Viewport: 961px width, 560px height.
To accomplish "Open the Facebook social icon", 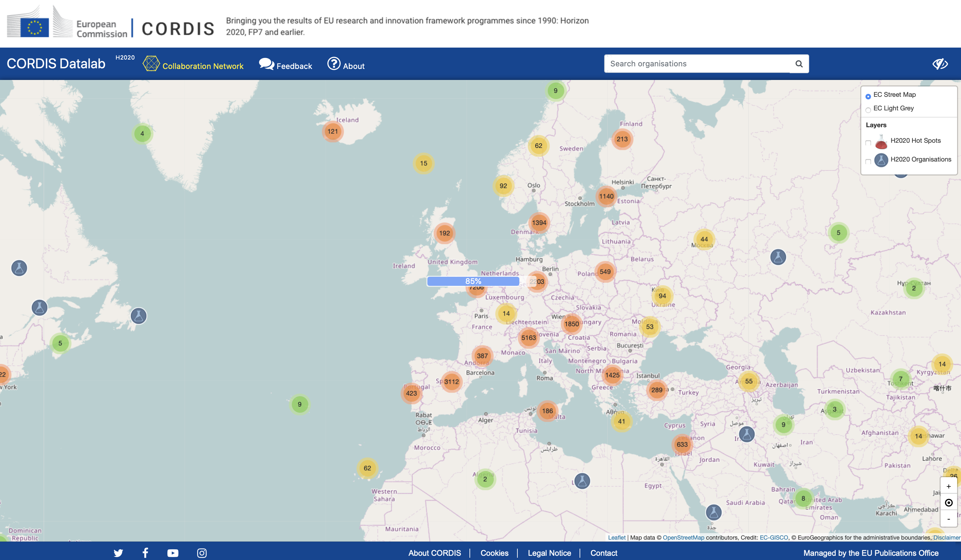I will pyautogui.click(x=145, y=553).
